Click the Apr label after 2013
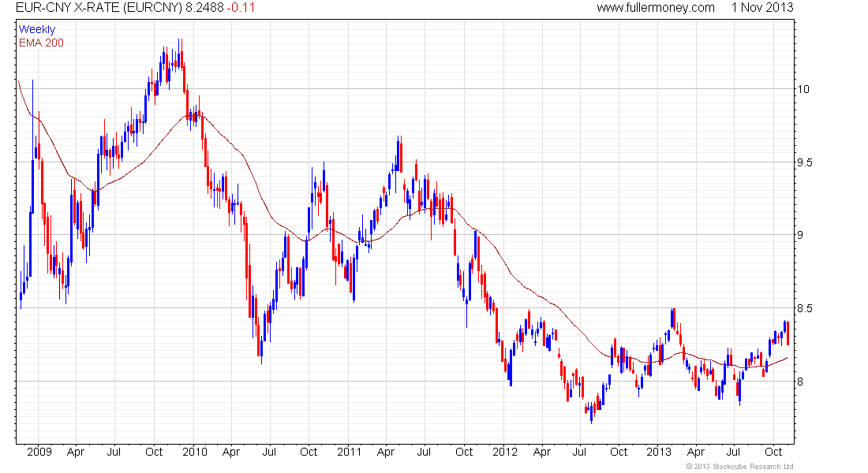Screen dimensions: 868x473 pyautogui.click(x=696, y=453)
